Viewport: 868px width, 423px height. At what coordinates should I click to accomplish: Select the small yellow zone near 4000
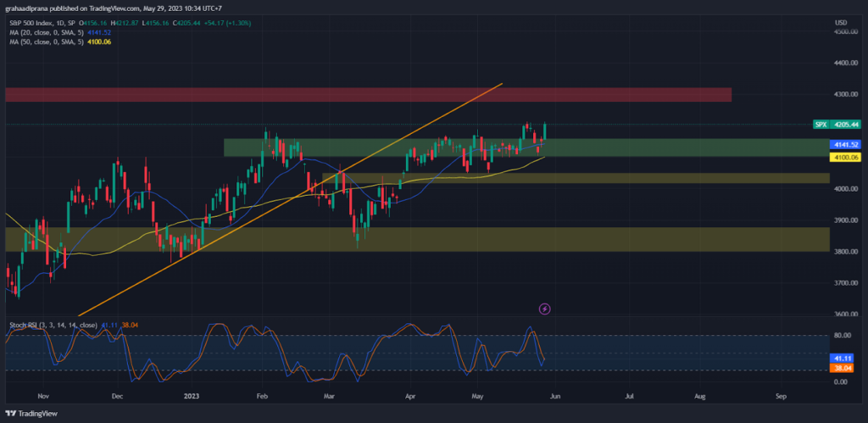[576, 178]
